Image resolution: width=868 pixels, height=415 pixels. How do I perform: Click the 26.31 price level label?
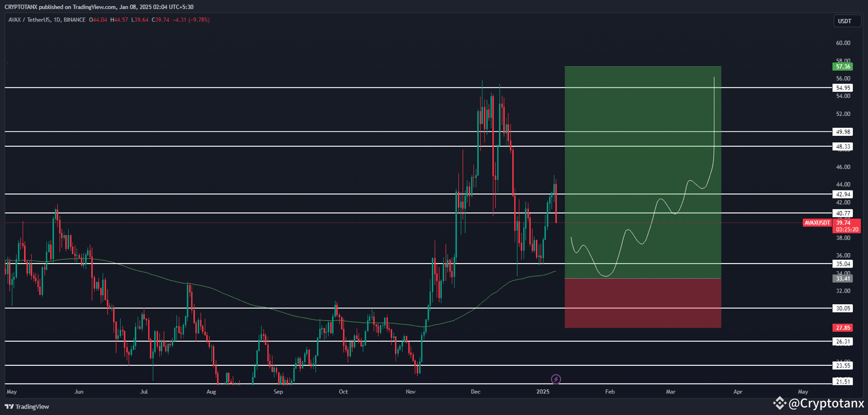point(843,341)
